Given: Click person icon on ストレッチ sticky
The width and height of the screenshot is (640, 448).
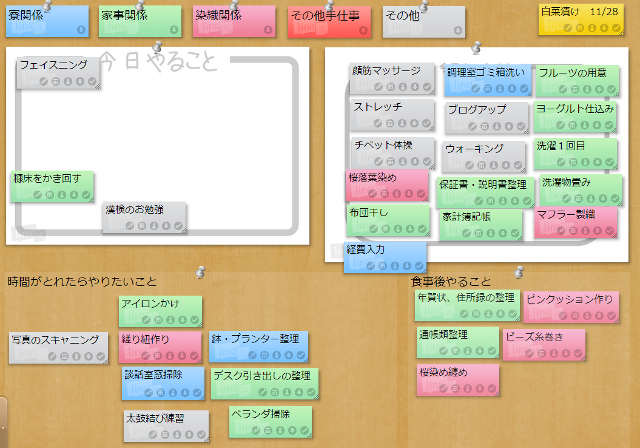Looking at the screenshot, I should click(x=402, y=123).
